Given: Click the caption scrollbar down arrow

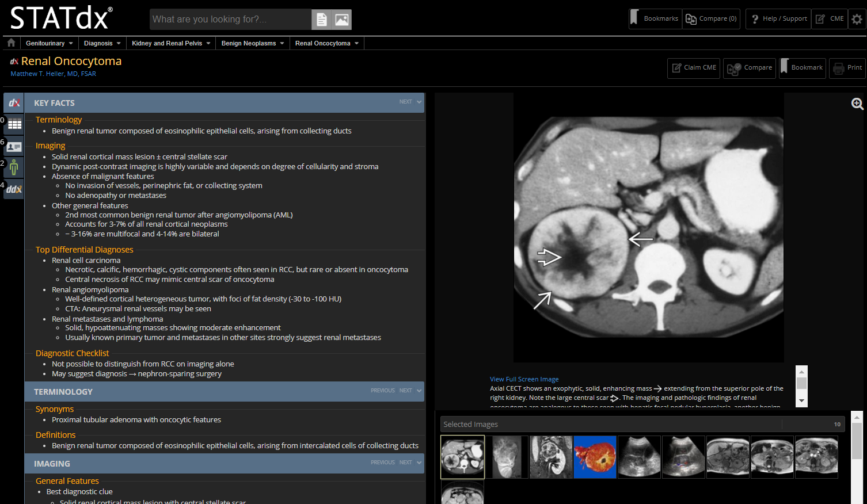Looking at the screenshot, I should click(801, 401).
